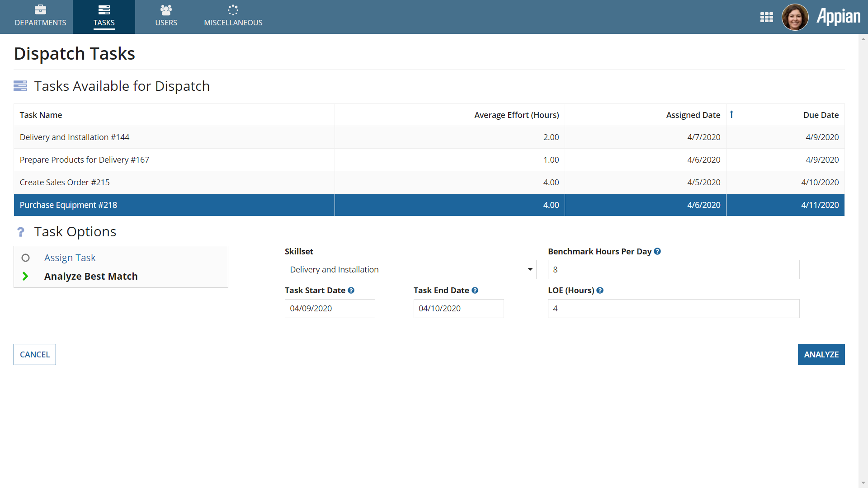
Task: Open the Skillset dropdown
Action: [410, 270]
